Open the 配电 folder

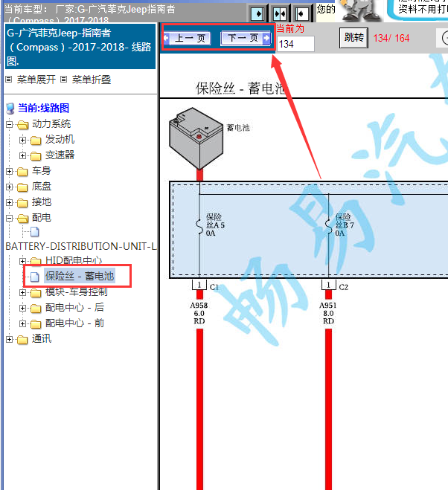point(41,218)
